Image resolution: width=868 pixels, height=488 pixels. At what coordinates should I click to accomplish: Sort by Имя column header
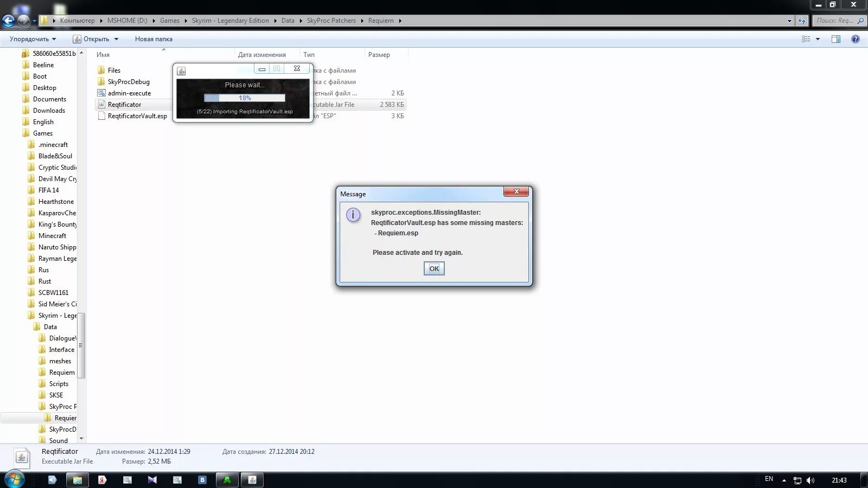click(103, 55)
